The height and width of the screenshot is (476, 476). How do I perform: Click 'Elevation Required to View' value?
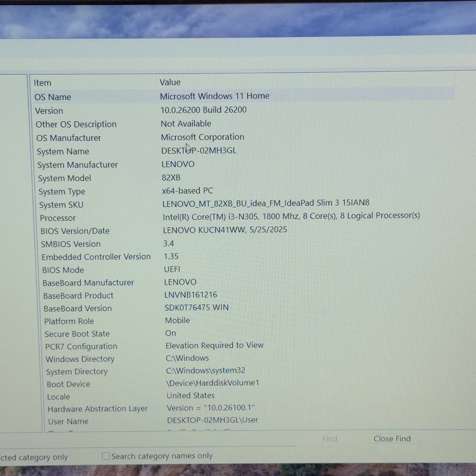[x=215, y=345]
